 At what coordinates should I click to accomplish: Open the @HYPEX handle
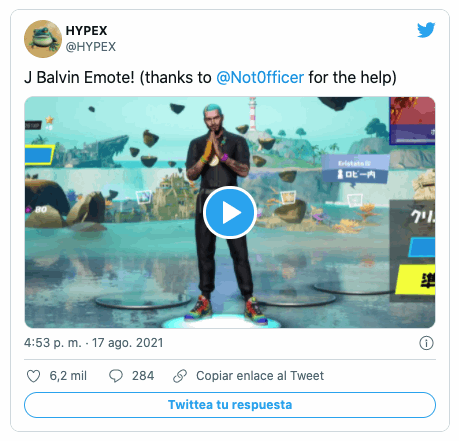pos(91,47)
